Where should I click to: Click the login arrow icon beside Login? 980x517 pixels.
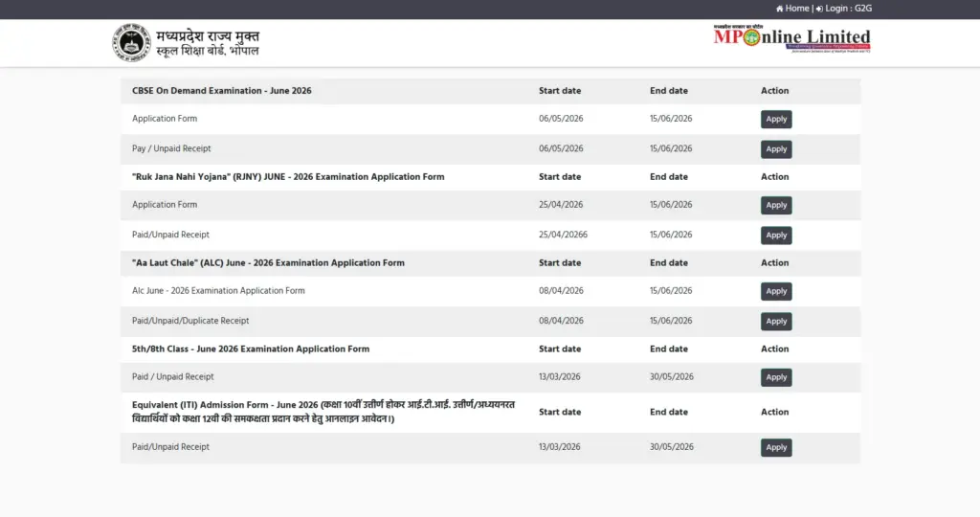point(819,9)
